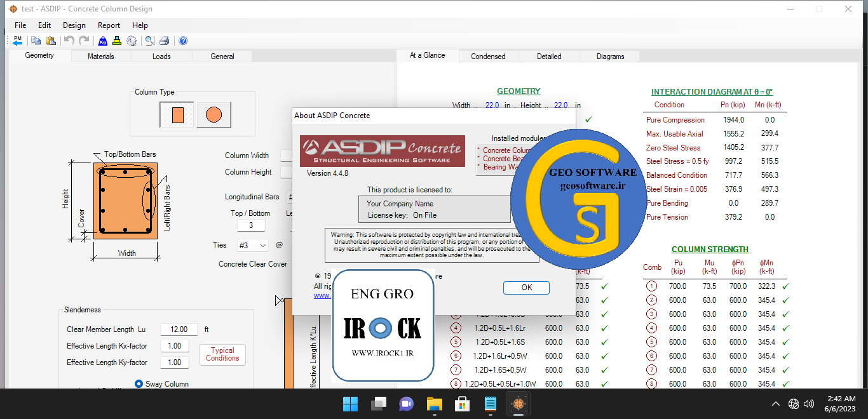Viewport: 868px width, 419px height.
Task: Click the gear settings toolbar icon
Action: [132, 41]
